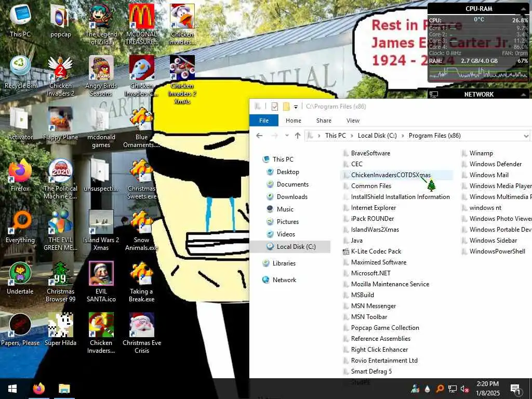
Task: Open Christmas Sweets.exe icon
Action: click(x=142, y=179)
